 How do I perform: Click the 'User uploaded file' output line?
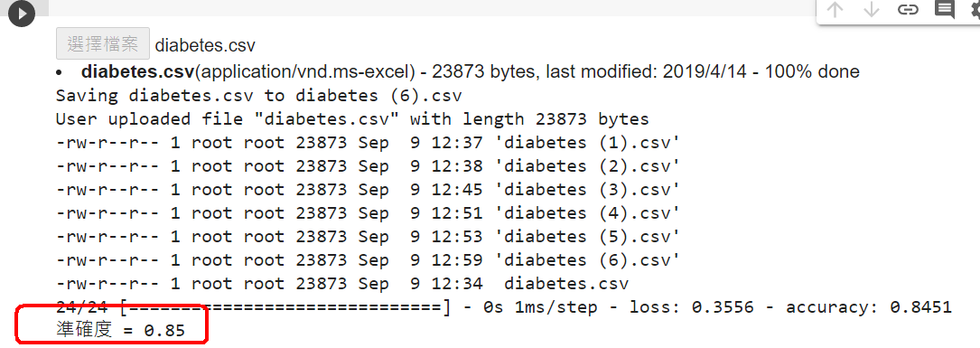point(352,119)
